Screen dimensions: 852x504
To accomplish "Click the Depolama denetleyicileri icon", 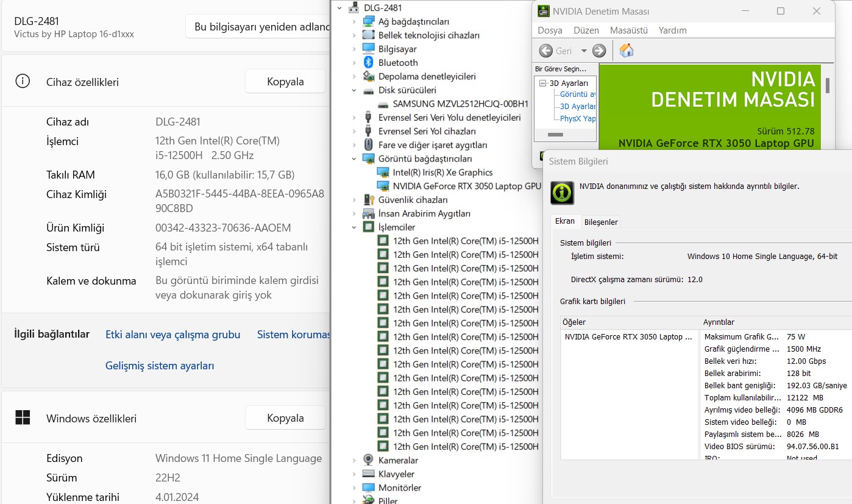I will click(x=368, y=76).
